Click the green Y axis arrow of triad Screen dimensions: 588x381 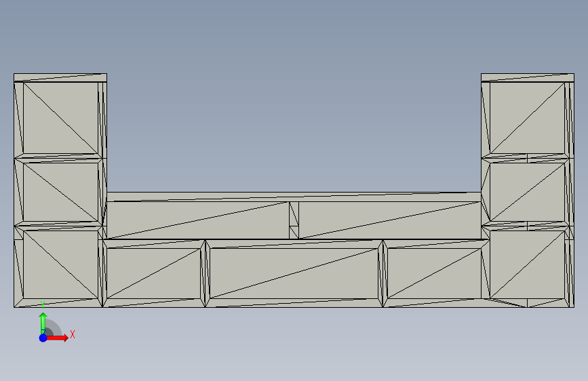(43, 323)
